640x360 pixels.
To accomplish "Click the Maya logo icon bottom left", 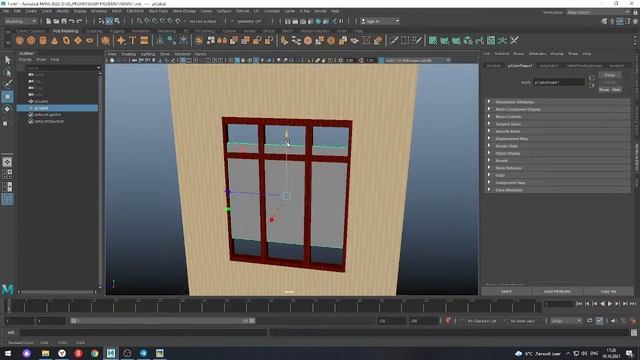I will (7, 289).
